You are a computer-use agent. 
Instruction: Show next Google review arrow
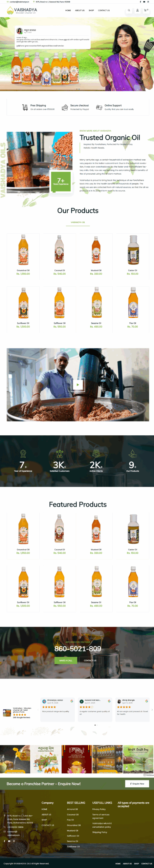tap(152, 710)
